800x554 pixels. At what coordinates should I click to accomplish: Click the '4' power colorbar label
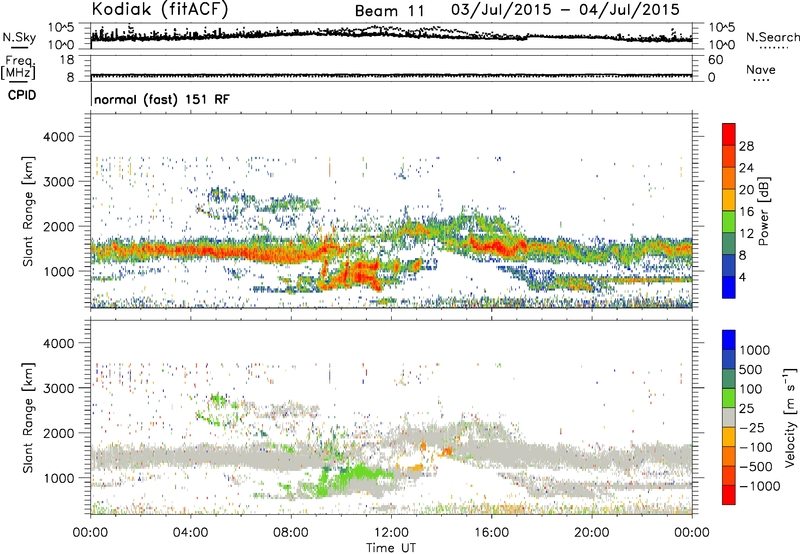743,278
